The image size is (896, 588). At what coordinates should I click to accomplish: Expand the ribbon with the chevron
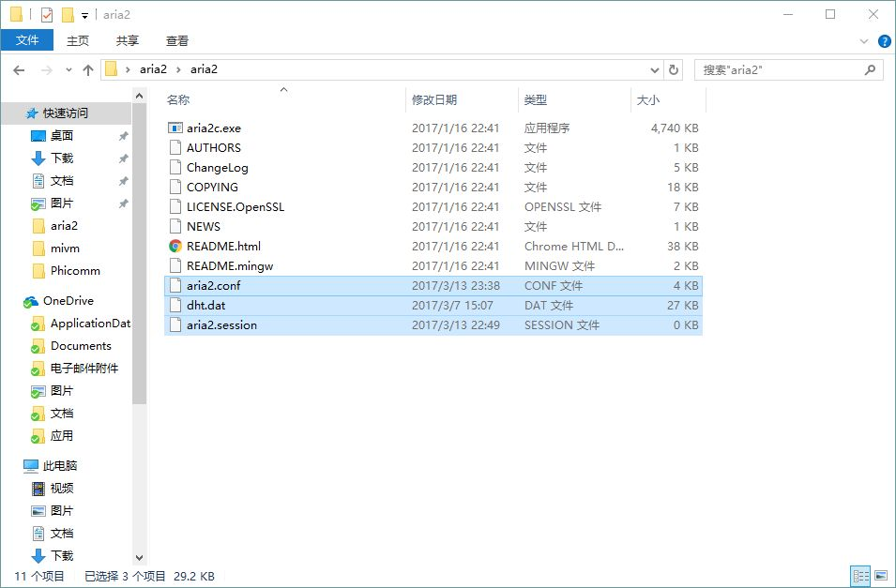pyautogui.click(x=864, y=41)
